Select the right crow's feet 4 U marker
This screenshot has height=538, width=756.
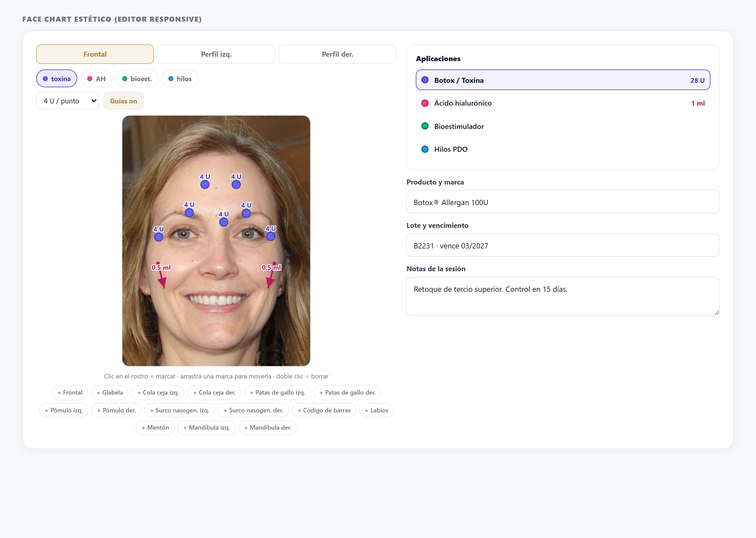(x=271, y=236)
